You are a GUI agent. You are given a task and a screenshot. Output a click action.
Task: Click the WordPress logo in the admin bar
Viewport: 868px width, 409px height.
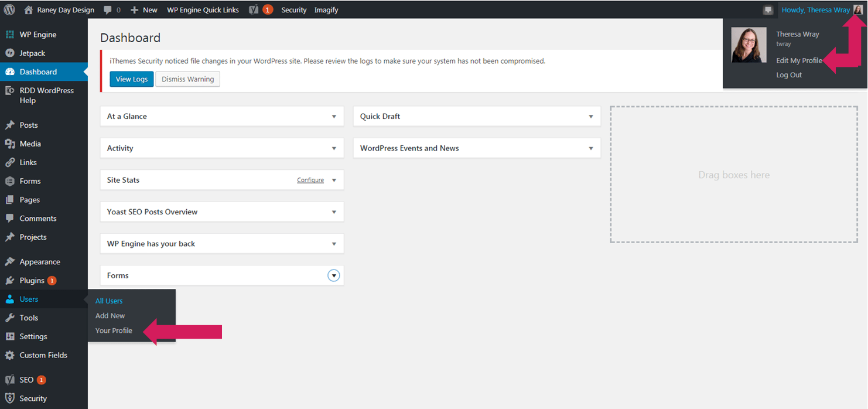9,9
